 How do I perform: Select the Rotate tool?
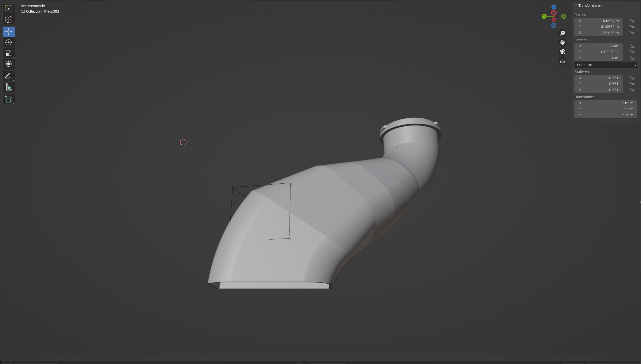click(x=9, y=42)
